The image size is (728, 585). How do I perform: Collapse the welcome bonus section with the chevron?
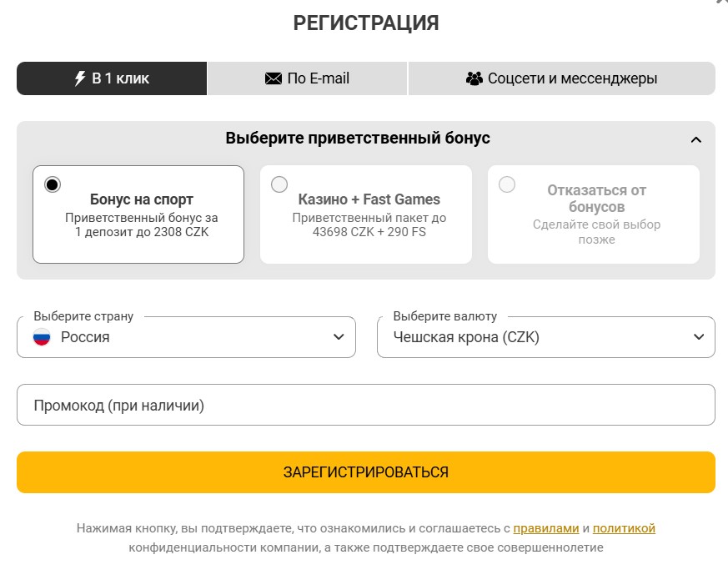(698, 138)
